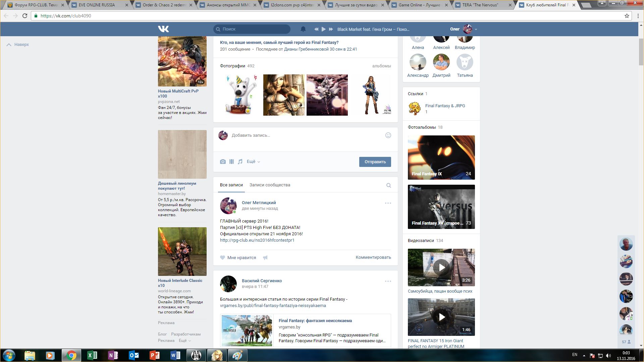Expand the Ещё footer links dropdown
The width and height of the screenshot is (644, 362).
[x=185, y=341]
